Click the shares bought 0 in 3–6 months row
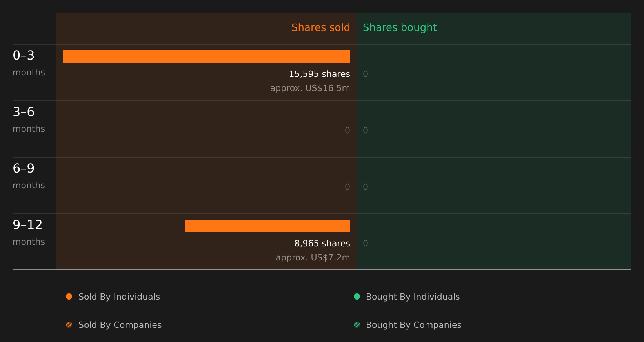The image size is (644, 342). click(366, 130)
